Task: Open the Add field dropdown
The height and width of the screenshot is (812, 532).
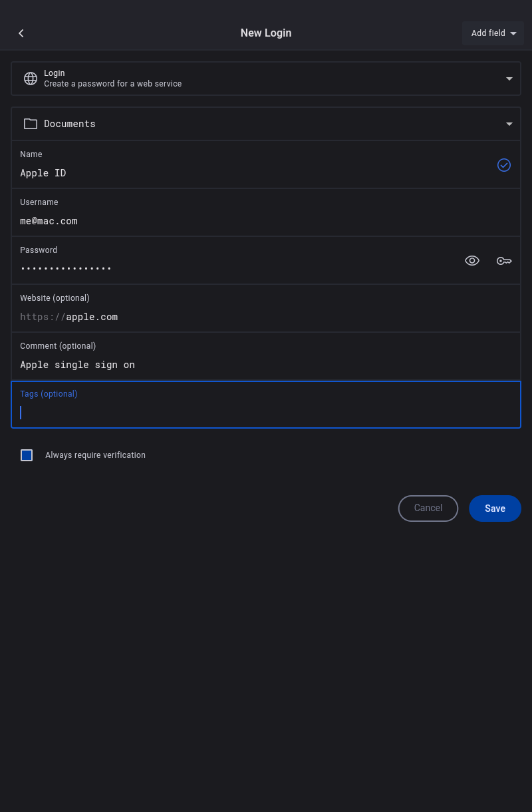Action: click(493, 33)
